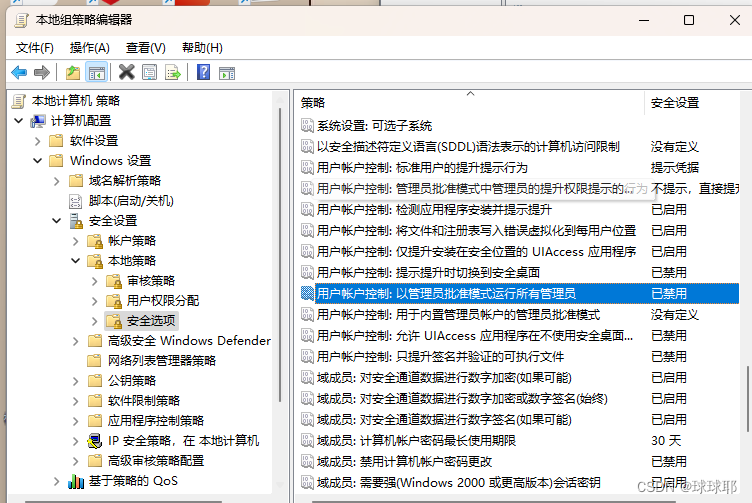Click the 基于策略的 QoS chart icon

(x=76, y=481)
